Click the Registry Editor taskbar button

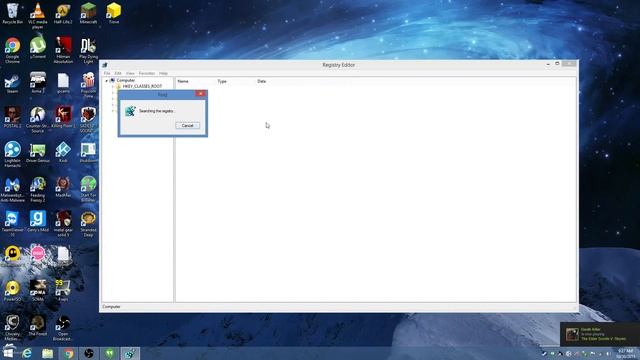point(130,353)
